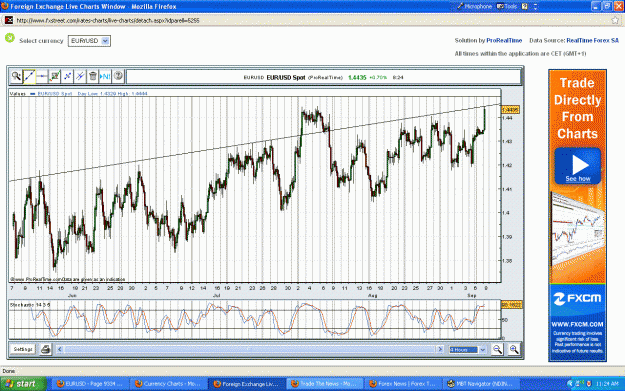Click the horizontal chart scrollbar track

coord(250,350)
